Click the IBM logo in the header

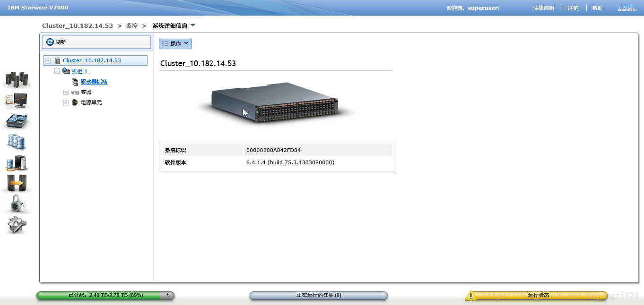(x=627, y=8)
